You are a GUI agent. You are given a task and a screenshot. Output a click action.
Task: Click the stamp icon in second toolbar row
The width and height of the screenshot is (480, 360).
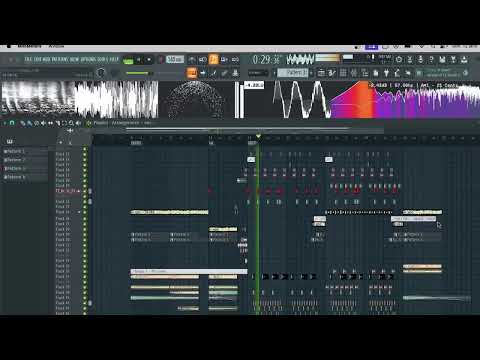pos(235,73)
